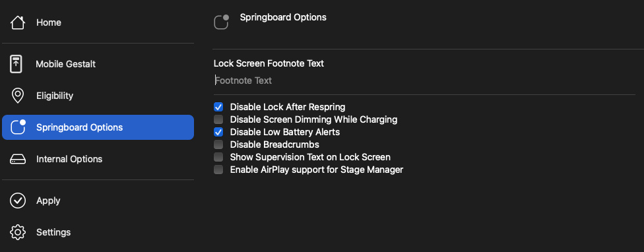Screen dimensions: 644x252
Task: Open the Internal Options section
Action: coord(69,159)
